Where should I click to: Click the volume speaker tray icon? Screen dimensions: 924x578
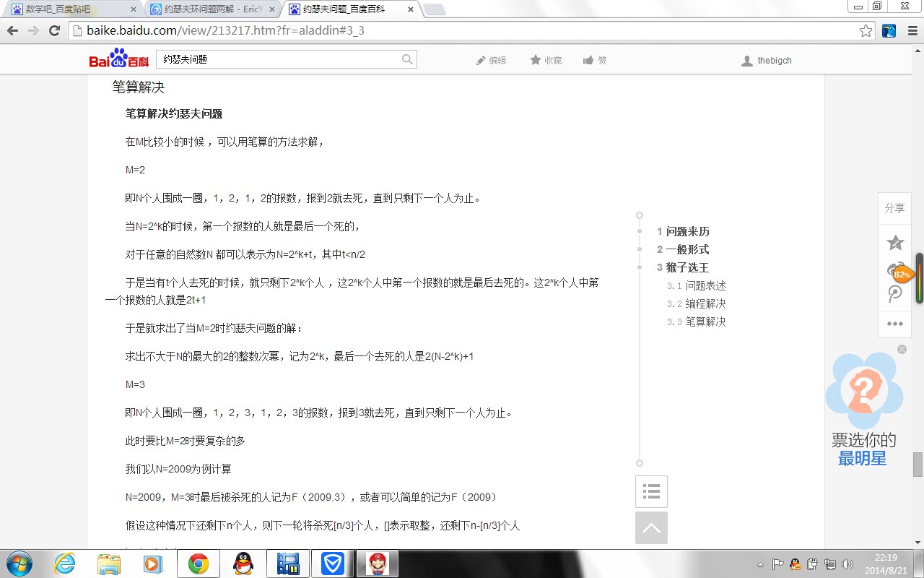click(x=847, y=564)
